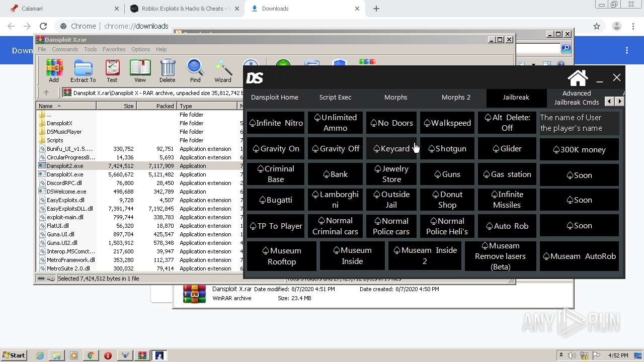The image size is (644, 362).
Task: Bookmark this page with the star icon
Action: coord(597,26)
